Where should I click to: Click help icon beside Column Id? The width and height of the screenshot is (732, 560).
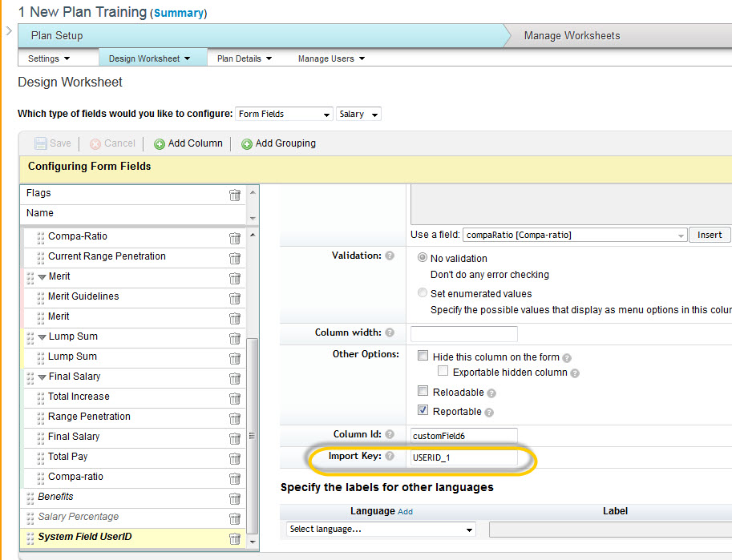390,434
